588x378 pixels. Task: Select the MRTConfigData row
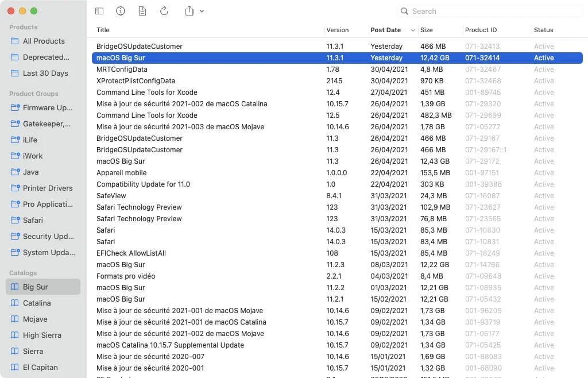tap(122, 70)
